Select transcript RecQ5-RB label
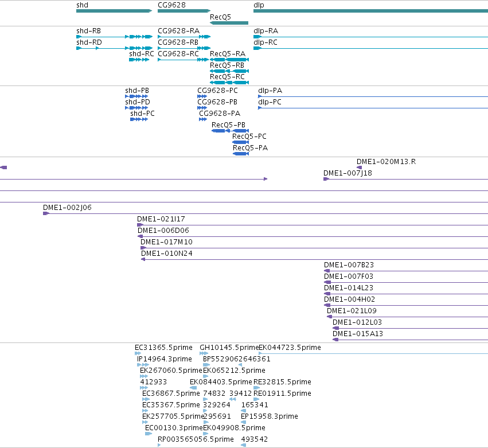This screenshot has width=488, height=448. click(x=227, y=66)
